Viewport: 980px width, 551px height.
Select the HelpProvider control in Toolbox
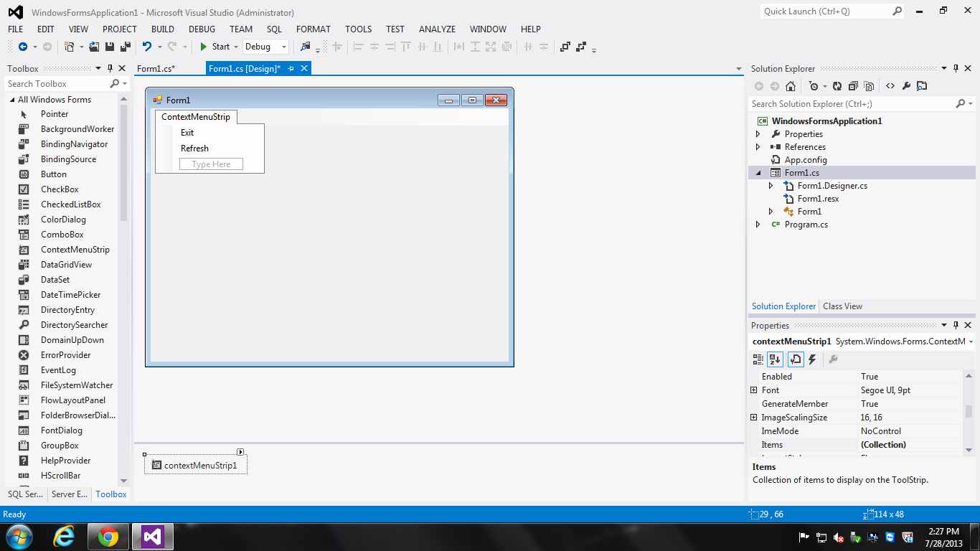(64, 461)
